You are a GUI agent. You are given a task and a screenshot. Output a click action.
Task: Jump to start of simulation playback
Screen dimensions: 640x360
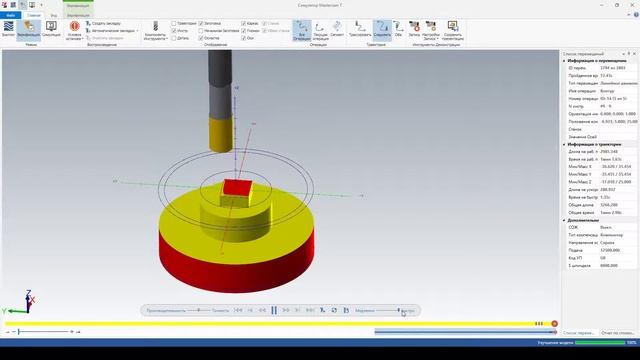[x=238, y=311]
